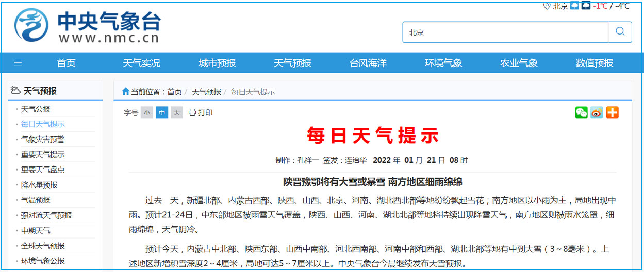Open the 天气实况 navigation menu

pos(141,63)
